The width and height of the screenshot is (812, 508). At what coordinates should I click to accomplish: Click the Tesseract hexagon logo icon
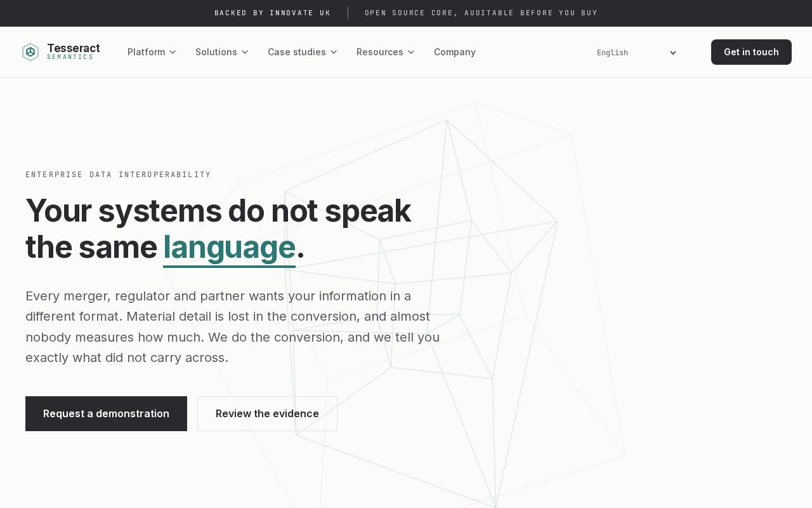point(30,52)
